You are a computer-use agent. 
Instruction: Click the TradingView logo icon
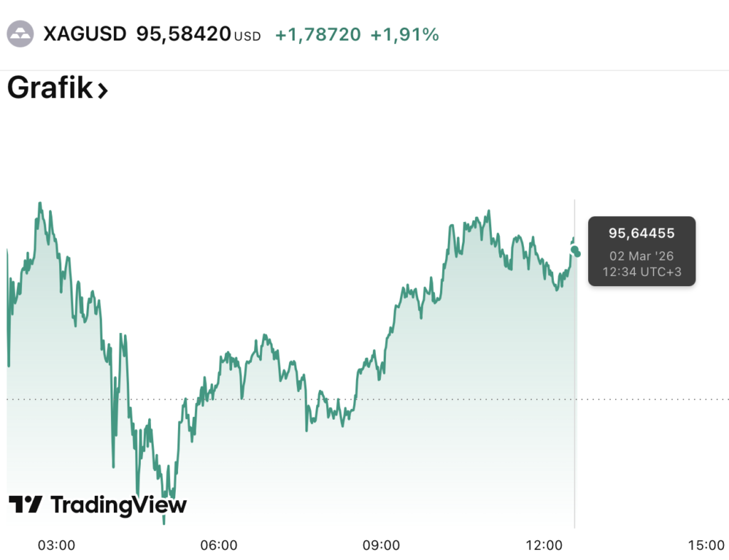26,504
